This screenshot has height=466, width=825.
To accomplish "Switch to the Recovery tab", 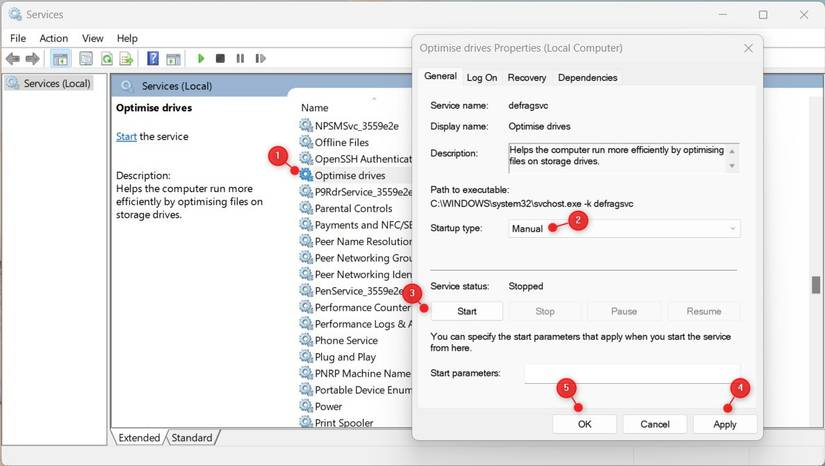I will (x=527, y=78).
